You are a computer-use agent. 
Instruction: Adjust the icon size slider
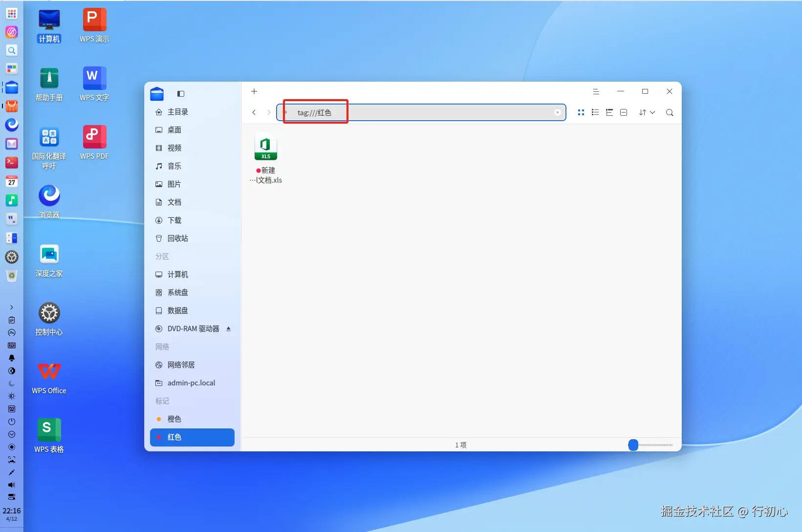633,445
